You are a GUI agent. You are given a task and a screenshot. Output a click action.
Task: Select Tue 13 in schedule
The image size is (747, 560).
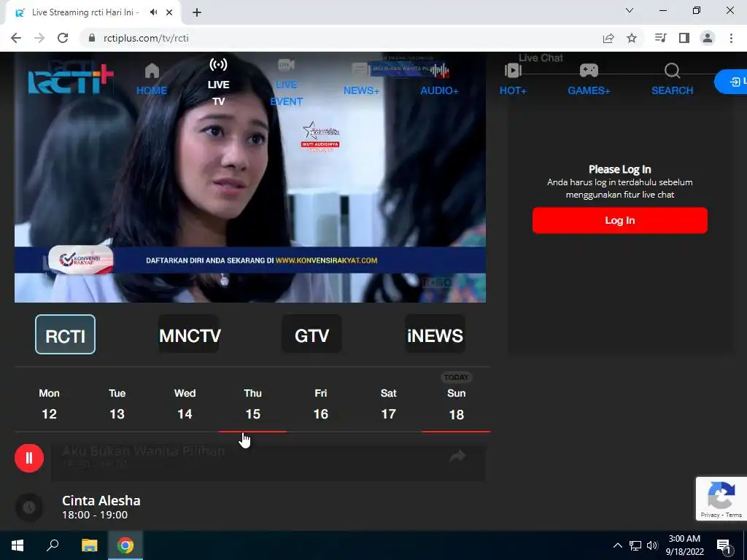pyautogui.click(x=117, y=404)
